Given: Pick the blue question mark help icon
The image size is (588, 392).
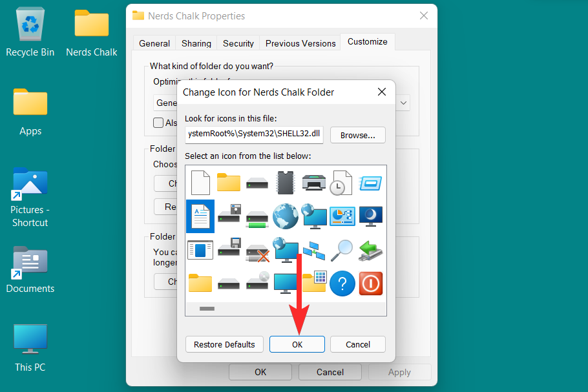Looking at the screenshot, I should [342, 284].
